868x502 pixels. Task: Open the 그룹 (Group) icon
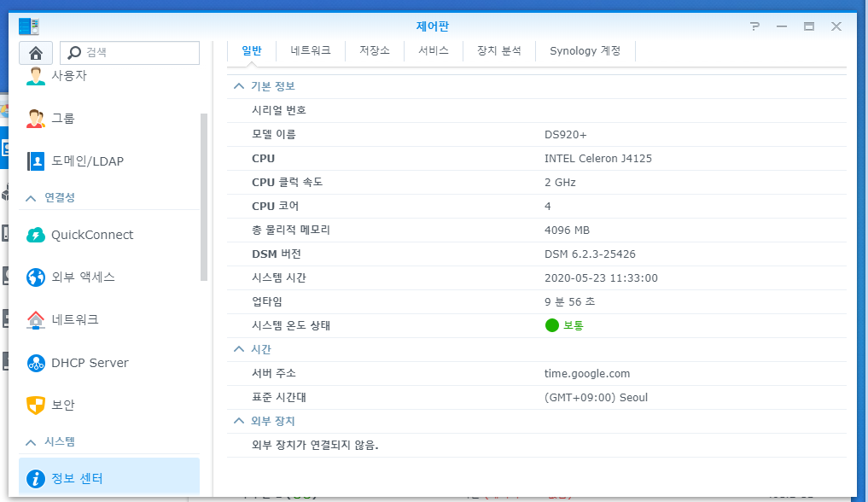pos(36,119)
